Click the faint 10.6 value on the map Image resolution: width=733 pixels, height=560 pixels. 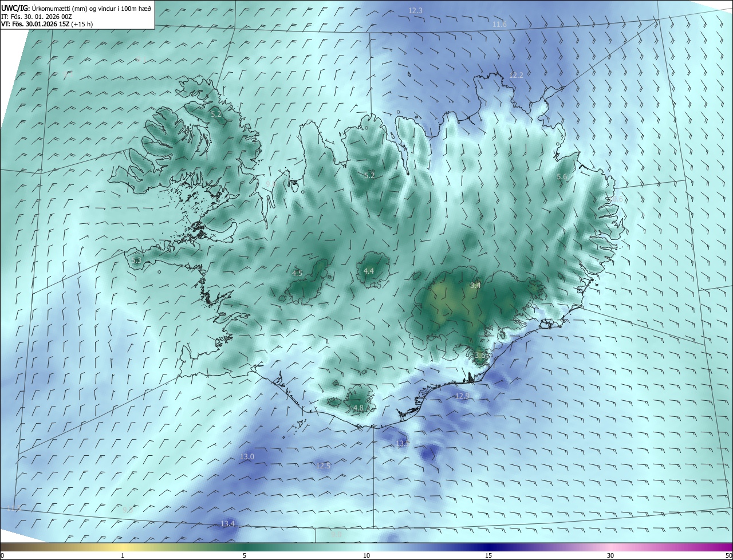point(616,199)
